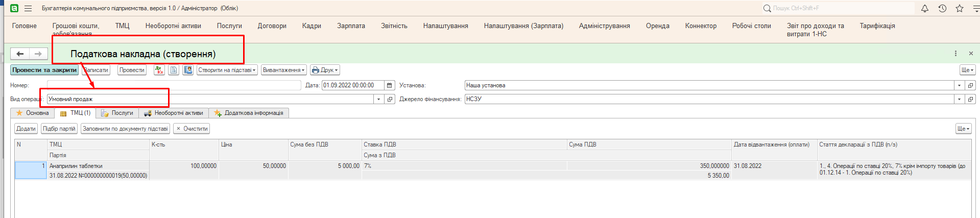Open the main hamburger menu

pos(28,8)
